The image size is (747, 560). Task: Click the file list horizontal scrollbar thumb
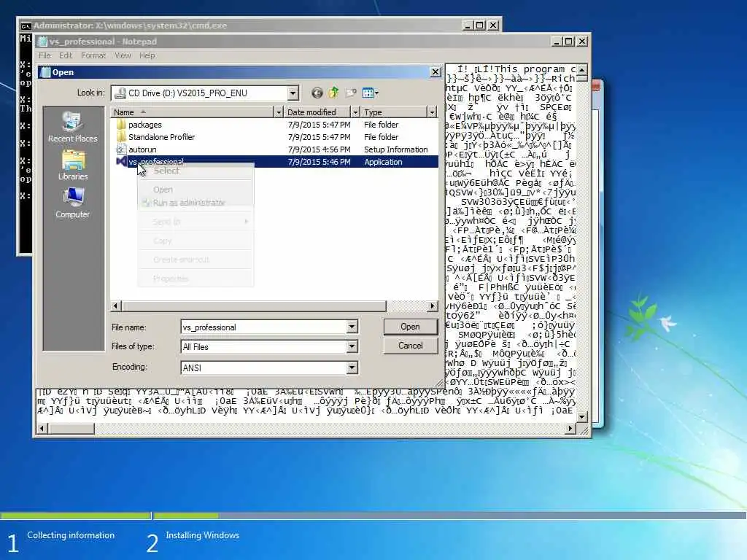(254, 306)
